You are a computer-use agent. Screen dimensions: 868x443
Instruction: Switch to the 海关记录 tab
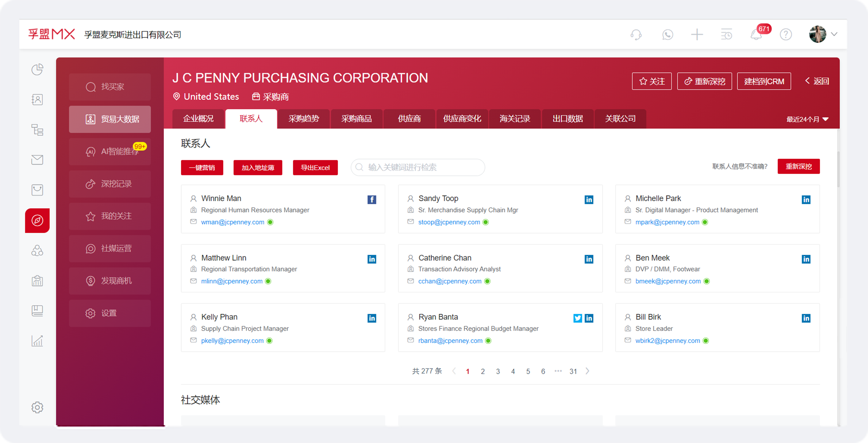click(x=515, y=119)
